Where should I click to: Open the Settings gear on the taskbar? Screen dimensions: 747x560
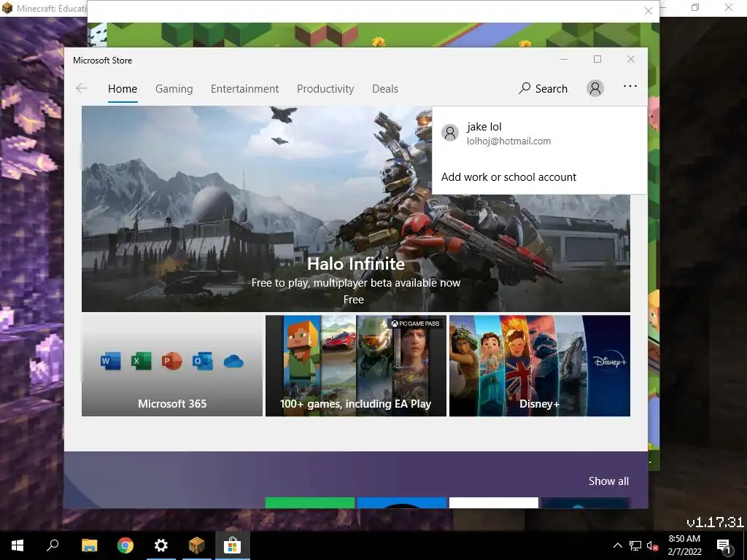[161, 545]
